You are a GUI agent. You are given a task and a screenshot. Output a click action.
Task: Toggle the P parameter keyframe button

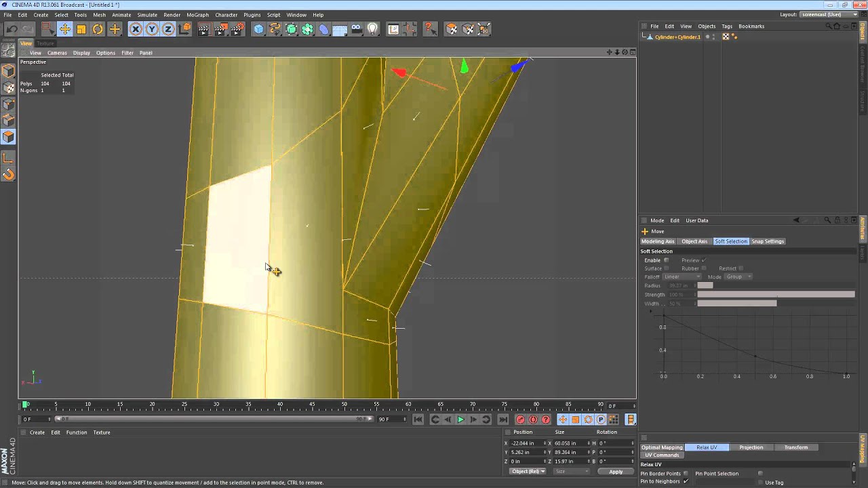(601, 420)
